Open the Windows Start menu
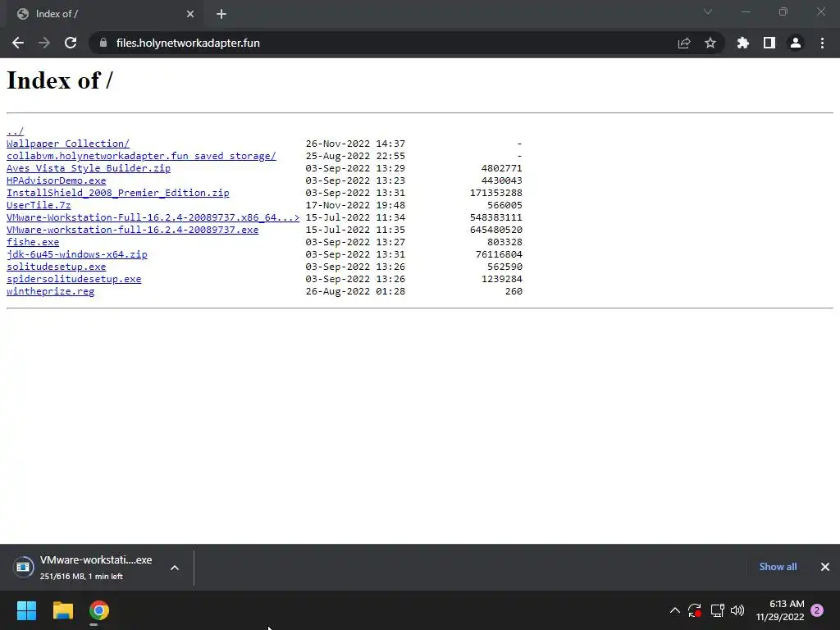This screenshot has width=840, height=630. tap(26, 610)
